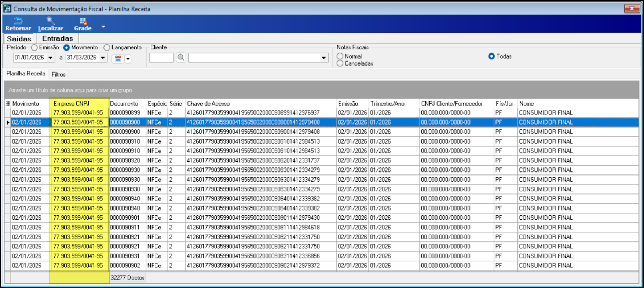644x288 pixels.
Task: Select the Emissão period radio button
Action: click(x=34, y=48)
